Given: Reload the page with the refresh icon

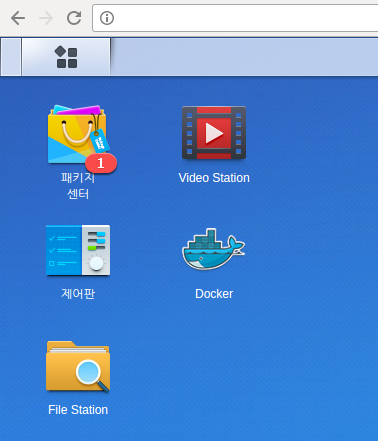Looking at the screenshot, I should pyautogui.click(x=74, y=18).
